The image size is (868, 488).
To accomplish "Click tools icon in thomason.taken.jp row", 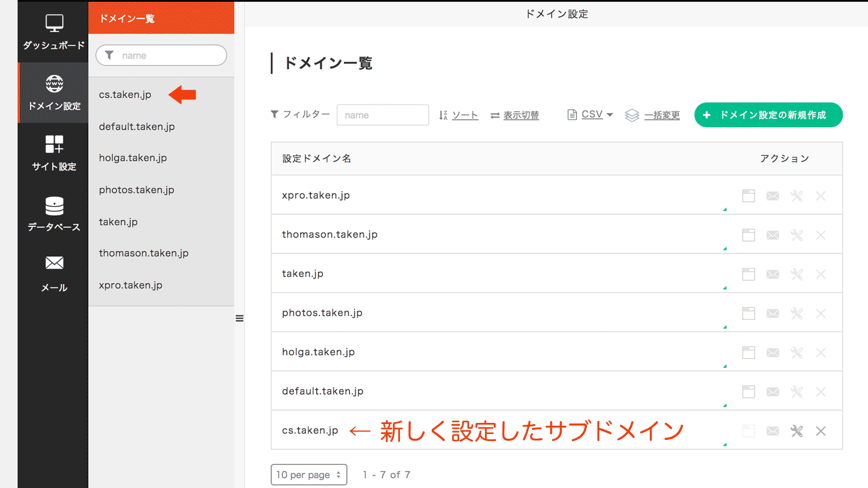I will pyautogui.click(x=796, y=235).
